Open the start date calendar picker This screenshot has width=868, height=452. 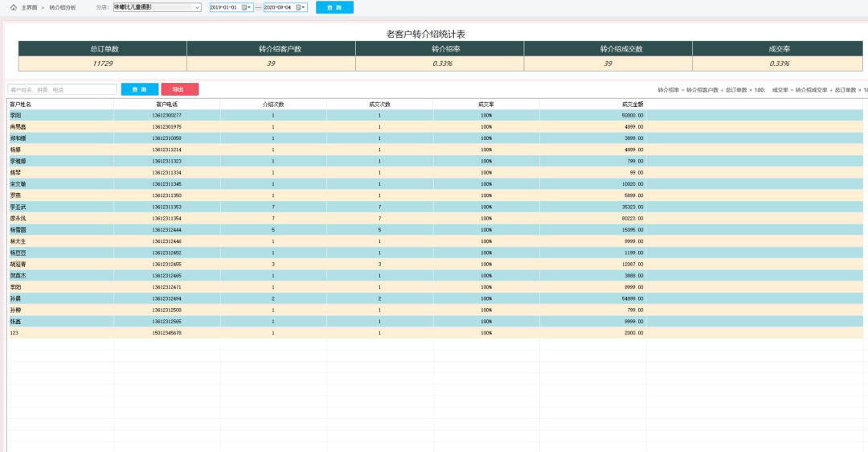pos(245,7)
